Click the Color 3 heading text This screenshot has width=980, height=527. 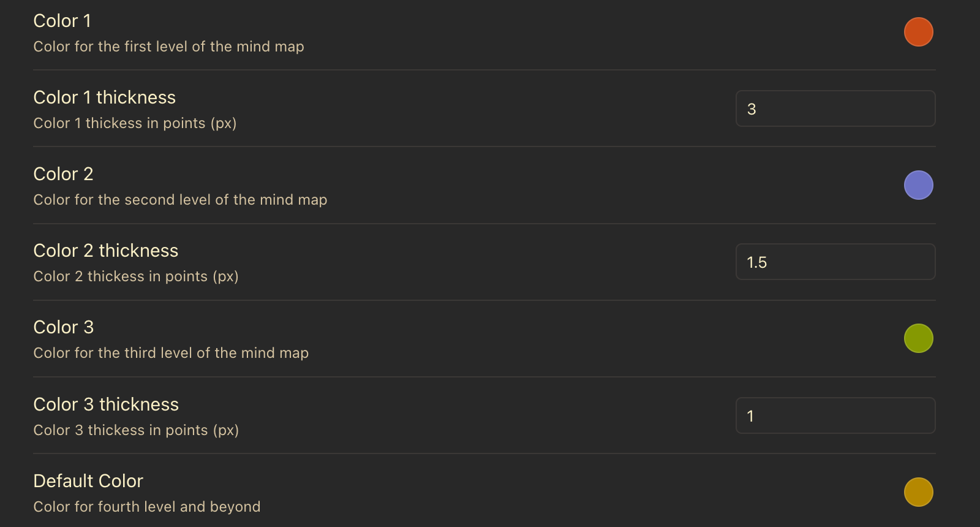(x=63, y=327)
